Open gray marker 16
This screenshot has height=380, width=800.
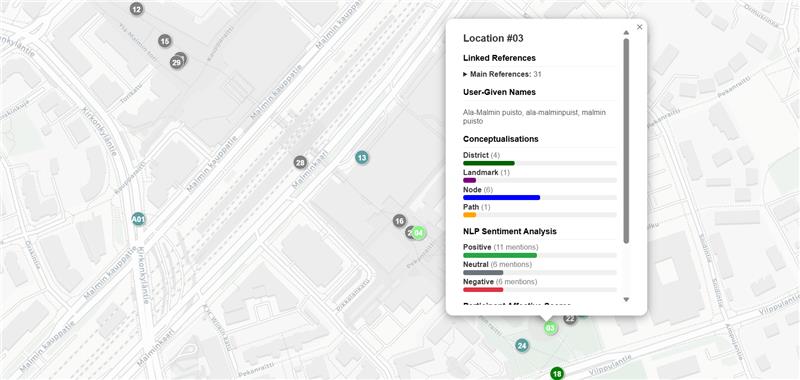click(399, 221)
